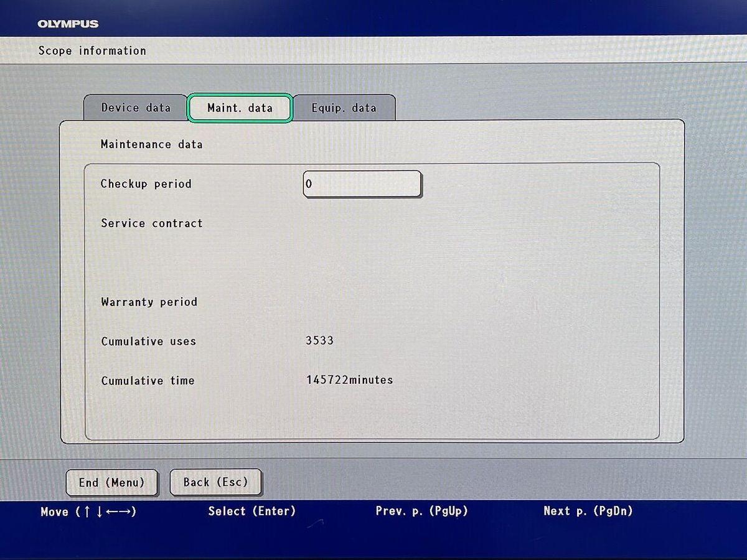Click the Checkup period input field
Viewport: 747px width, 560px height.
pyautogui.click(x=362, y=184)
